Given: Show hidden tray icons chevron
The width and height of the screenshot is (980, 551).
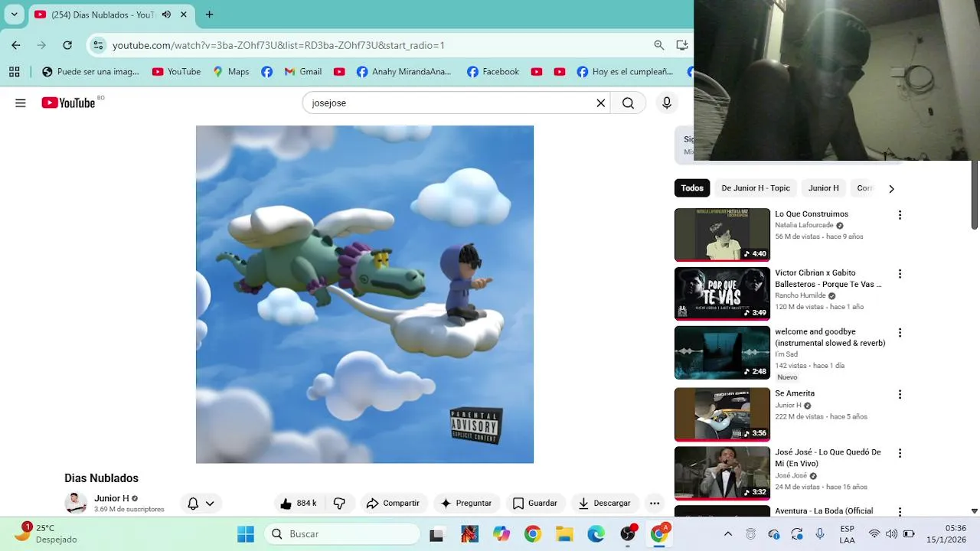Looking at the screenshot, I should pyautogui.click(x=728, y=534).
